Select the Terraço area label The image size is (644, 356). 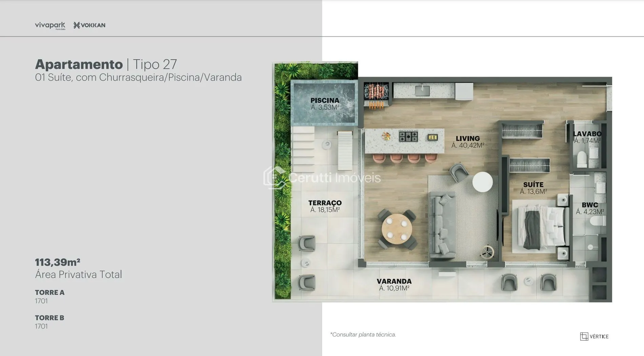[x=325, y=206]
